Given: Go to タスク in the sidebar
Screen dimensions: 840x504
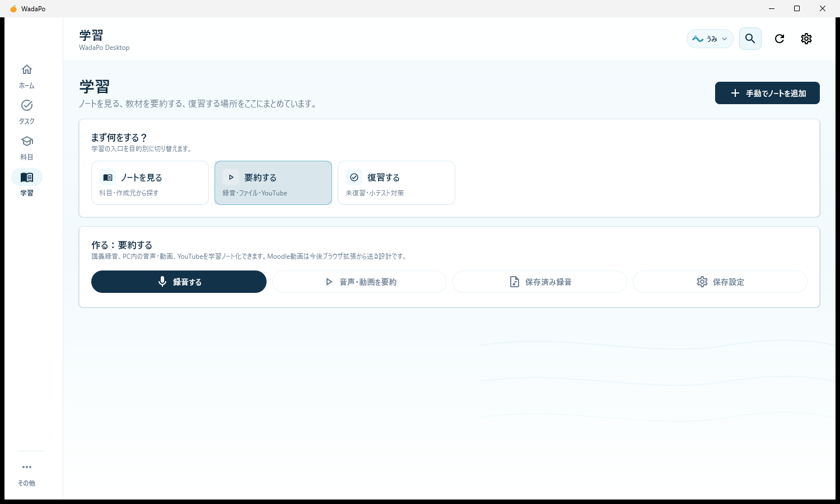Looking at the screenshot, I should [27, 112].
